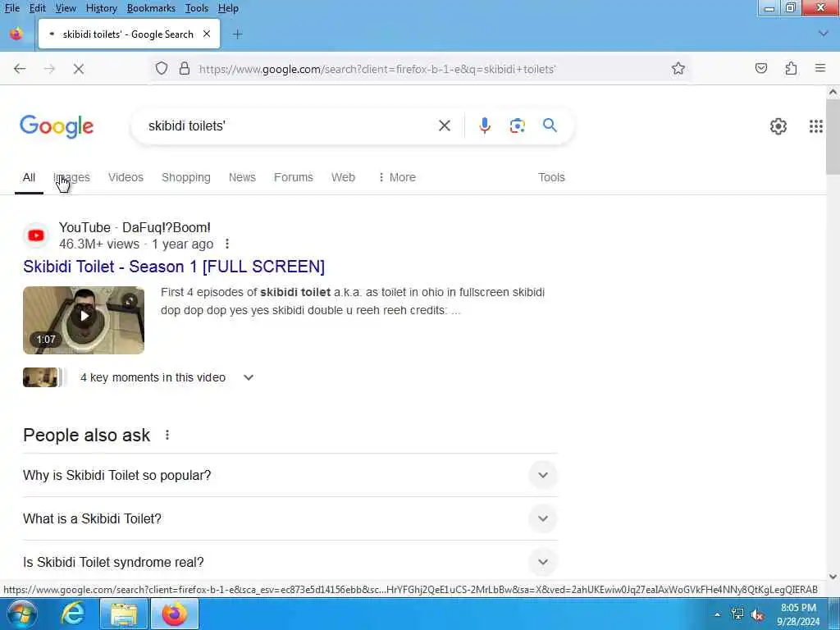Image resolution: width=840 pixels, height=630 pixels.
Task: Click the Google logo
Action: [57, 126]
